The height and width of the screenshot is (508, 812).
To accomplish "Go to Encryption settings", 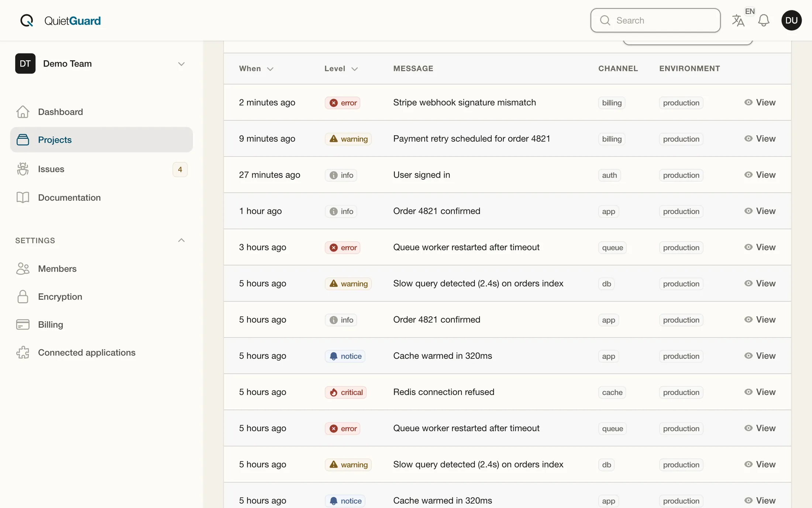I will pyautogui.click(x=101, y=297).
